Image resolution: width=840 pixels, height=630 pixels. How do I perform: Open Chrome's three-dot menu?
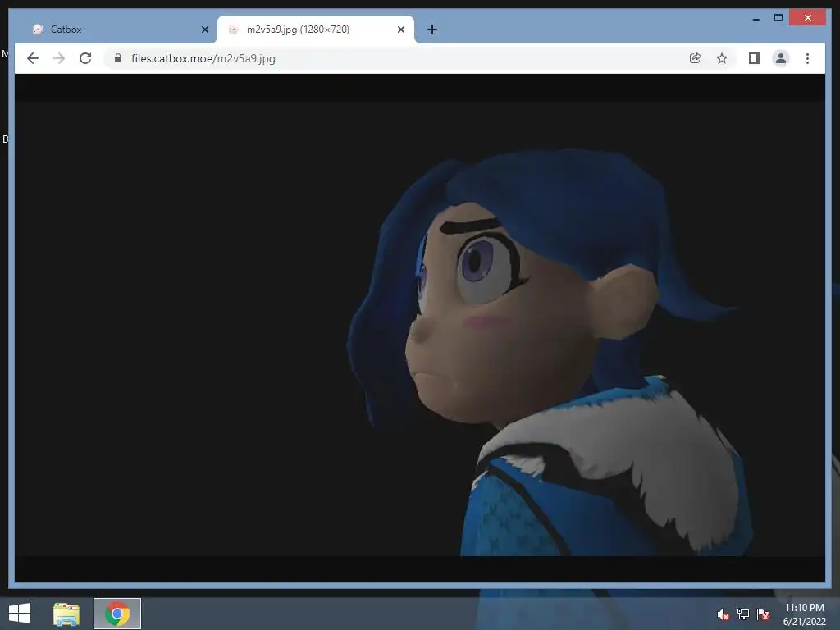pos(807,58)
